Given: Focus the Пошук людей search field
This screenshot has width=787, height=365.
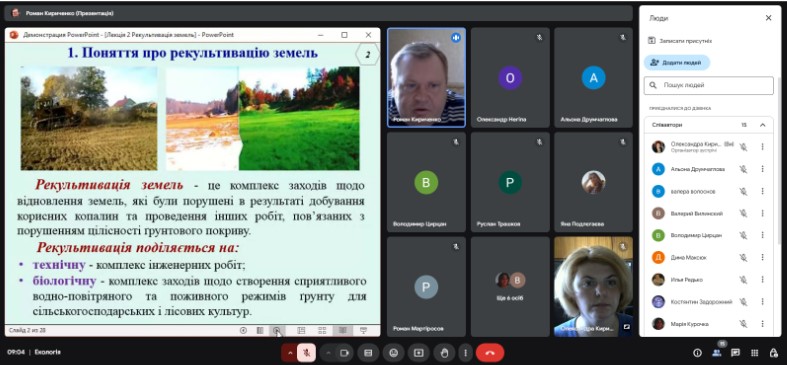Looking at the screenshot, I should [x=709, y=85].
